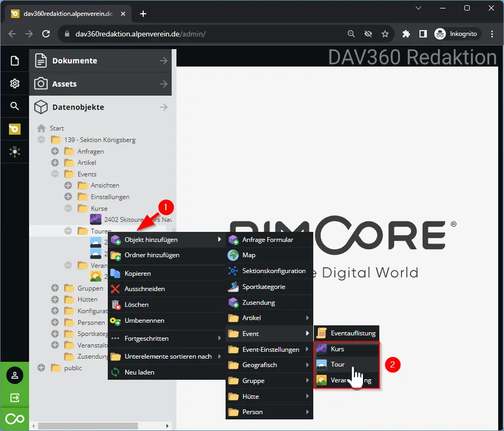
Task: Open the Assets panel header
Action: coord(100,84)
